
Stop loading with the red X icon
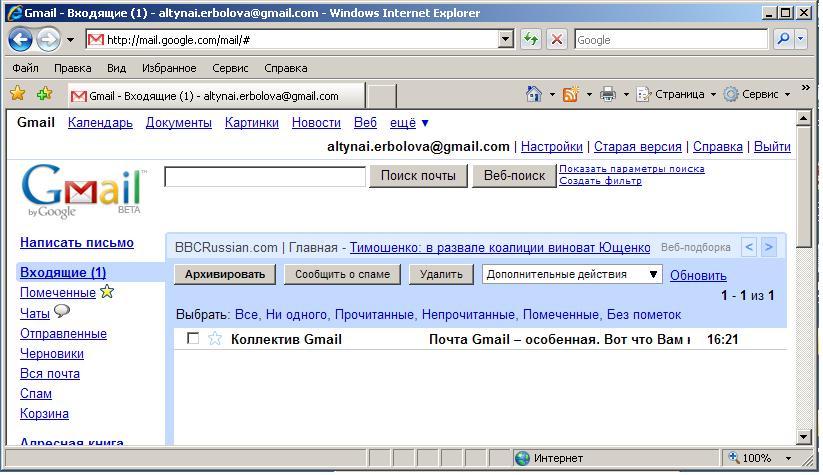coord(557,39)
